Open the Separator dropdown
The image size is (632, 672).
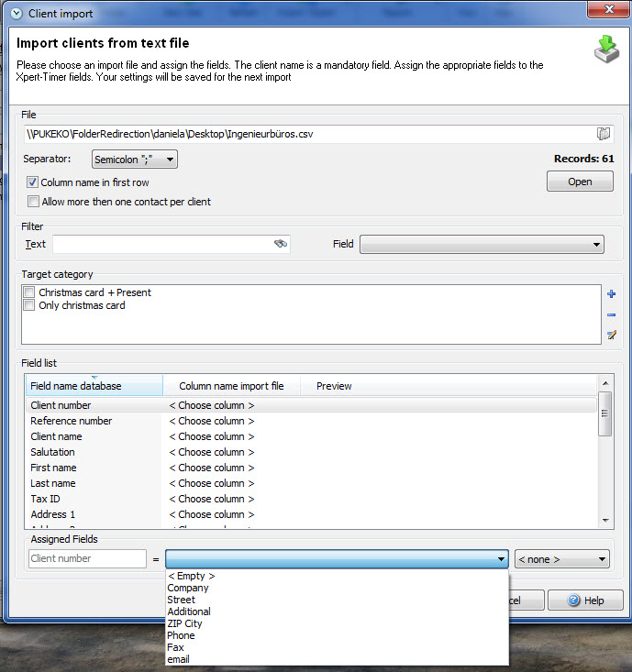click(x=135, y=160)
